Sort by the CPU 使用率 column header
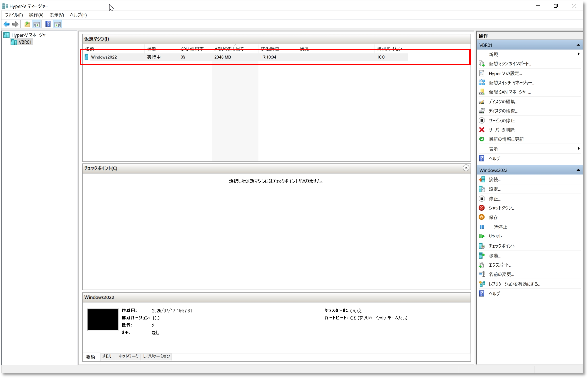Viewport: 588px width, 378px height. tap(195, 49)
